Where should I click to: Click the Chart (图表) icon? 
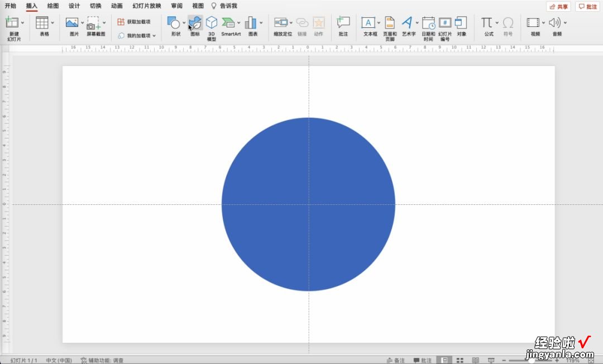coord(251,23)
